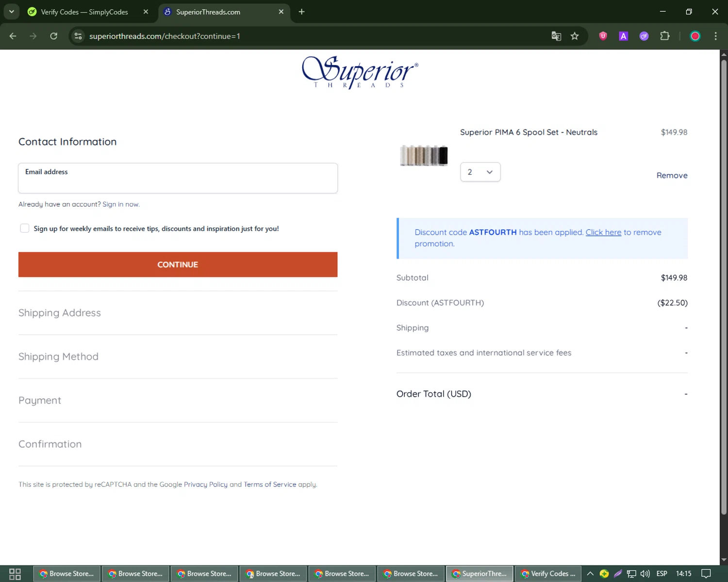728x582 pixels.
Task: Click the address bar URL
Action: pyautogui.click(x=165, y=36)
